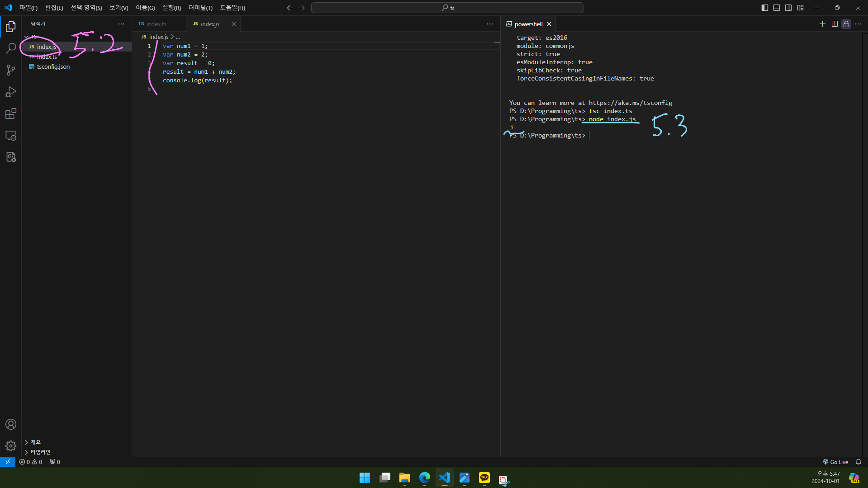Image resolution: width=868 pixels, height=488 pixels.
Task: Open the Run and Debug view
Action: pyautogui.click(x=11, y=92)
